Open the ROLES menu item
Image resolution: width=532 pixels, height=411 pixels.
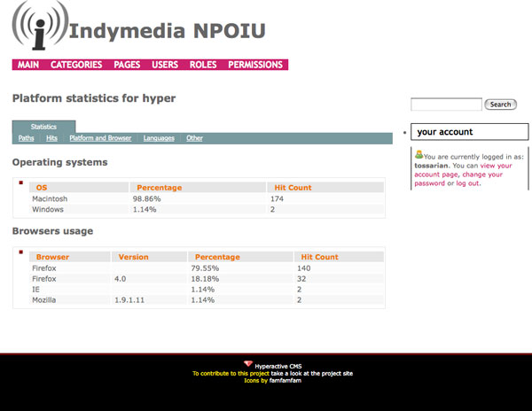coord(203,65)
